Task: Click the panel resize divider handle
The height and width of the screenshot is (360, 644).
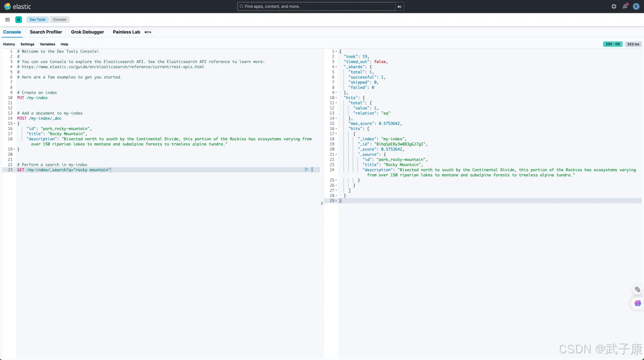Action: coord(322,203)
